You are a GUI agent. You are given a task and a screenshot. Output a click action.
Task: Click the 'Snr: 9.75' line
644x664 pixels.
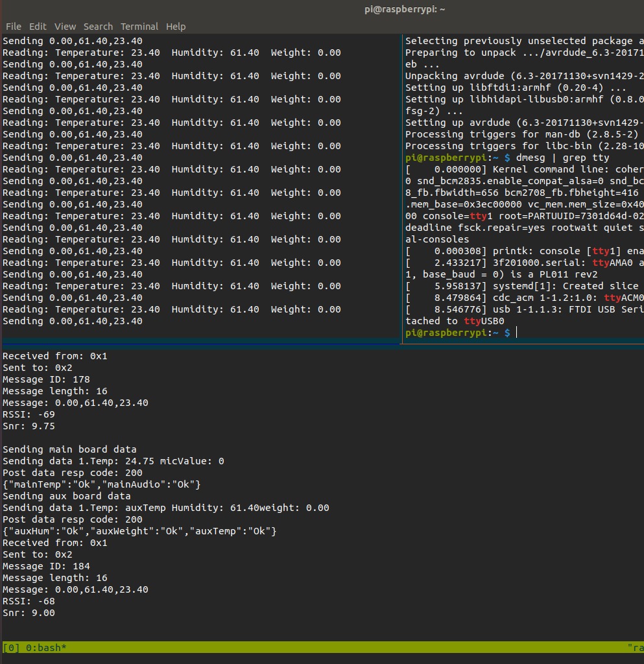(x=29, y=426)
